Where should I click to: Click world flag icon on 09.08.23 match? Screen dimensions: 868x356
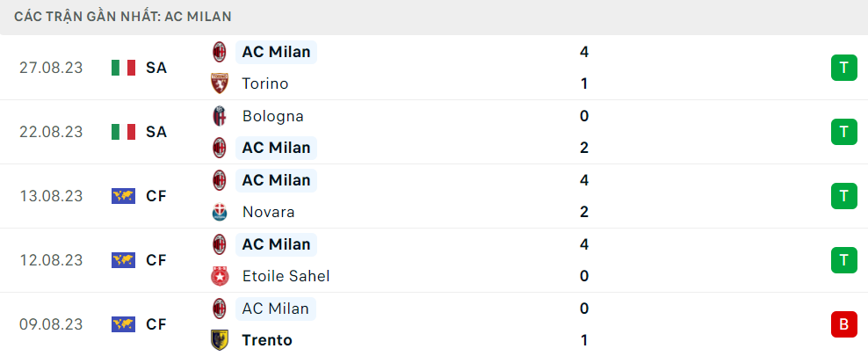point(124,324)
